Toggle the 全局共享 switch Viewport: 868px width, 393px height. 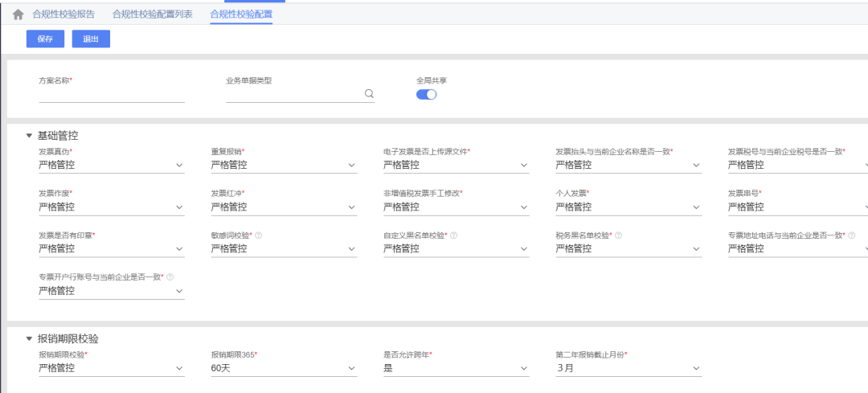[x=426, y=95]
